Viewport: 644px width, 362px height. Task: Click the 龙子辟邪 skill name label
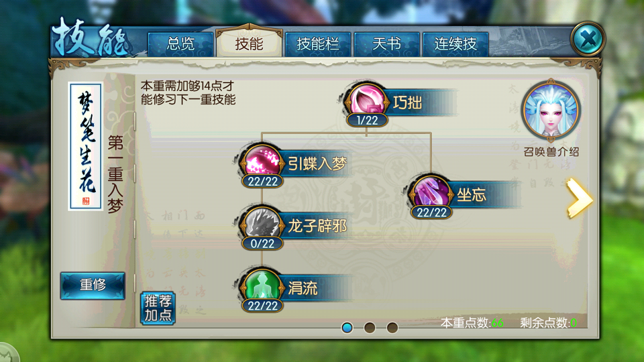317,226
